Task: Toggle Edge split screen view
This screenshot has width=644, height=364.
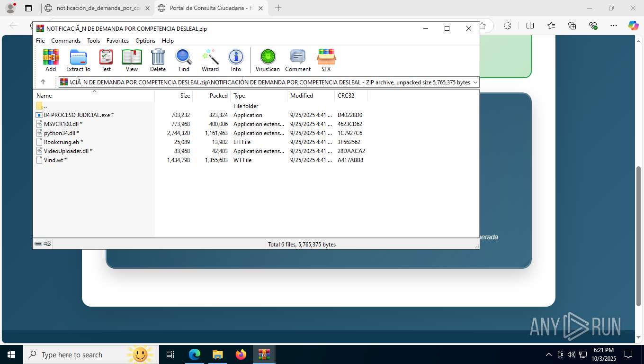Action: point(530,26)
